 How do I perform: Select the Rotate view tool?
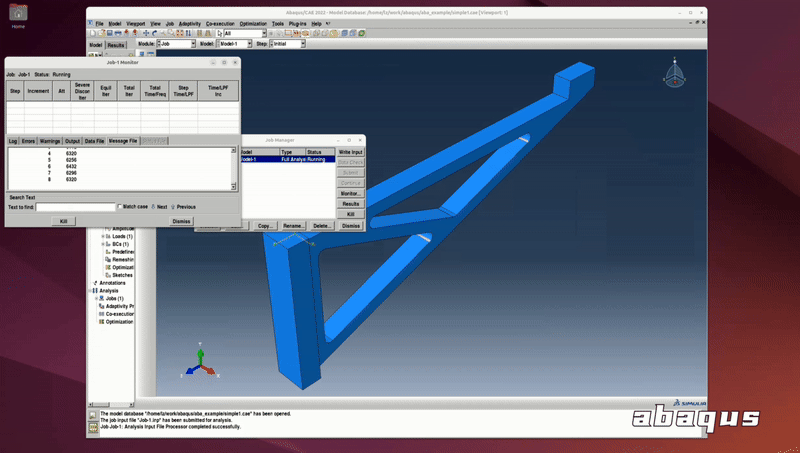(x=155, y=33)
